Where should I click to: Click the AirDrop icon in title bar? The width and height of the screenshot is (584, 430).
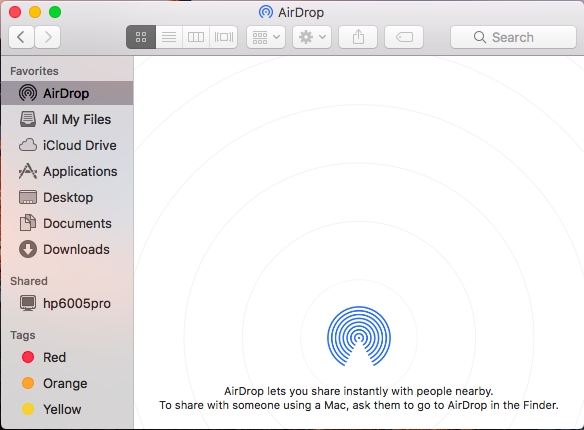(266, 12)
